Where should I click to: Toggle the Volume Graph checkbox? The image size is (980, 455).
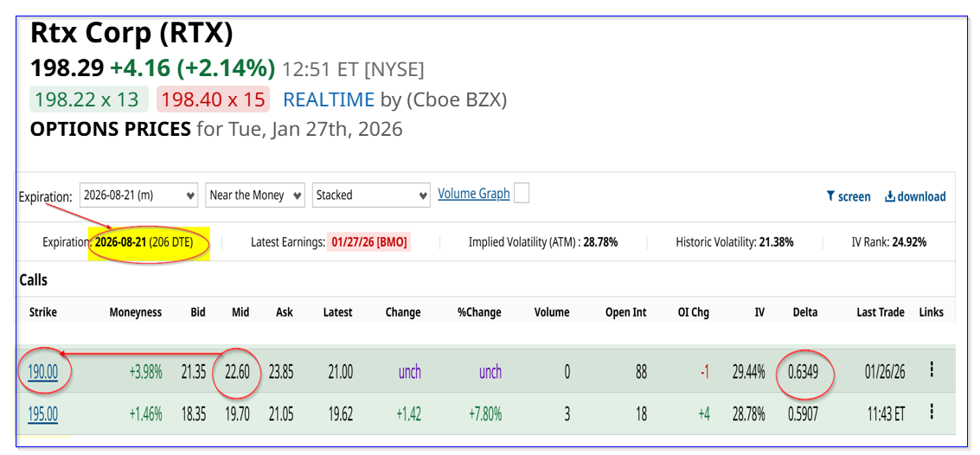pos(522,194)
